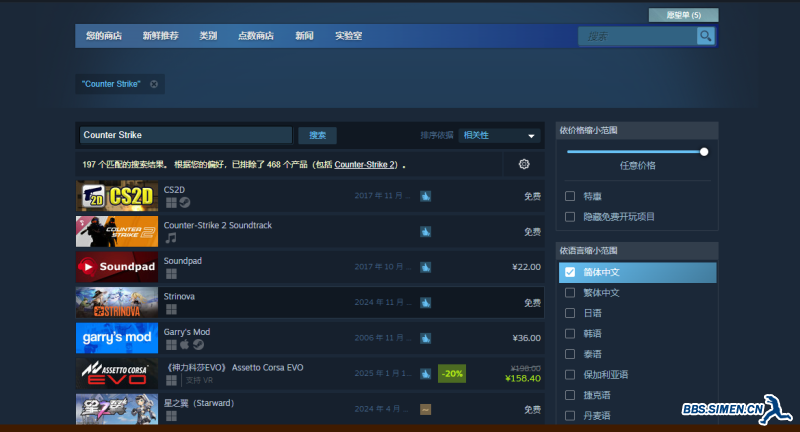Click the 支持 VR label
The width and height of the screenshot is (800, 432).
click(199, 380)
